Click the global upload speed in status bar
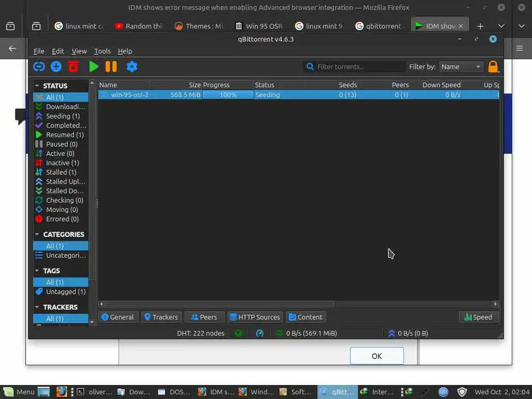This screenshot has height=399, width=532. point(408,333)
